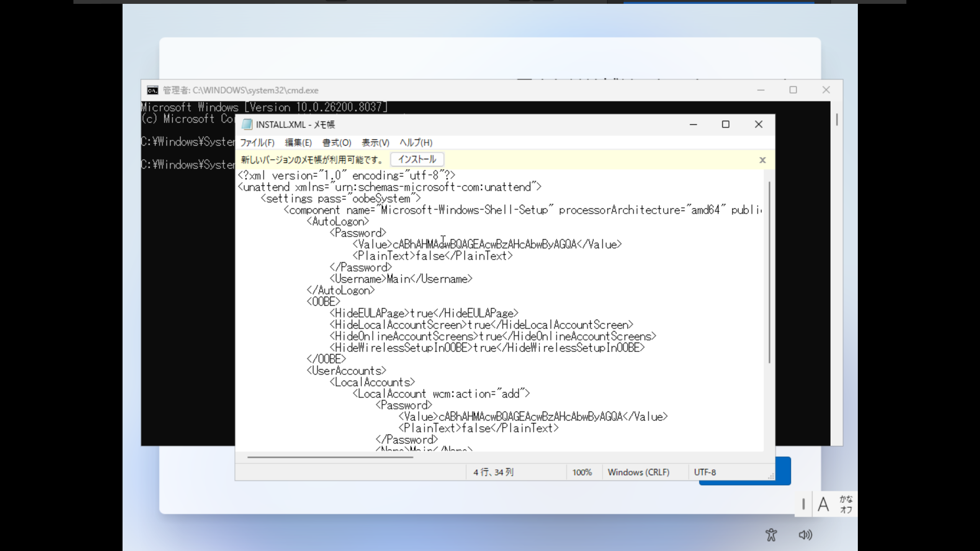Screen dimensions: 980x551
Task: Click the 管理者: C:\WINDOWS\system32\cmd.exe title text
Action: [241, 90]
